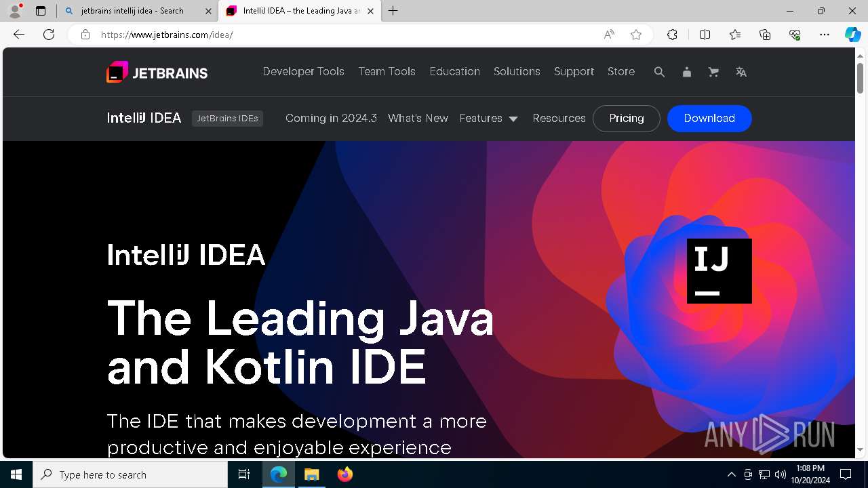Open the Developer Tools menu
This screenshot has width=868, height=488.
pyautogui.click(x=304, y=71)
